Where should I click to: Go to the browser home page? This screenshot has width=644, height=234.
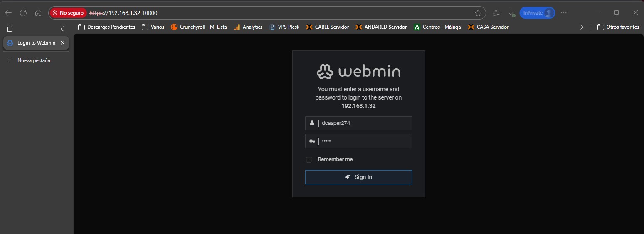tap(38, 13)
